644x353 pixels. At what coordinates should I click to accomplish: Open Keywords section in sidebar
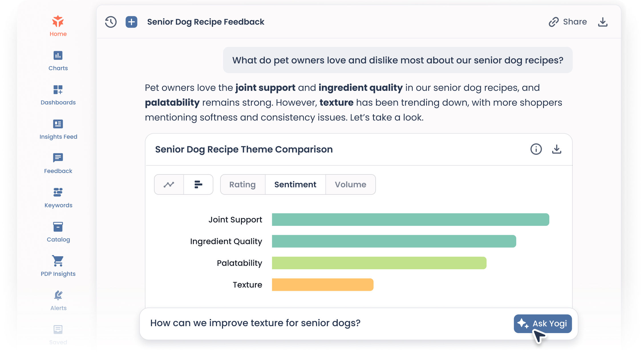(x=58, y=198)
